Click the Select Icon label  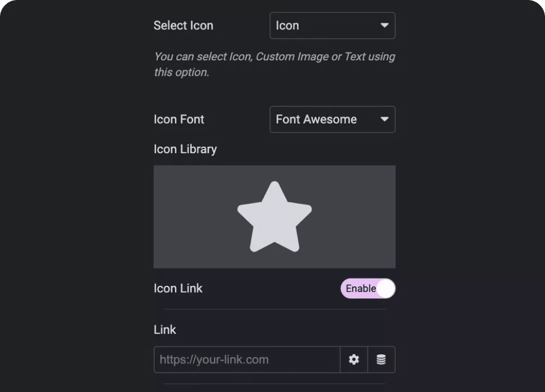(x=183, y=26)
